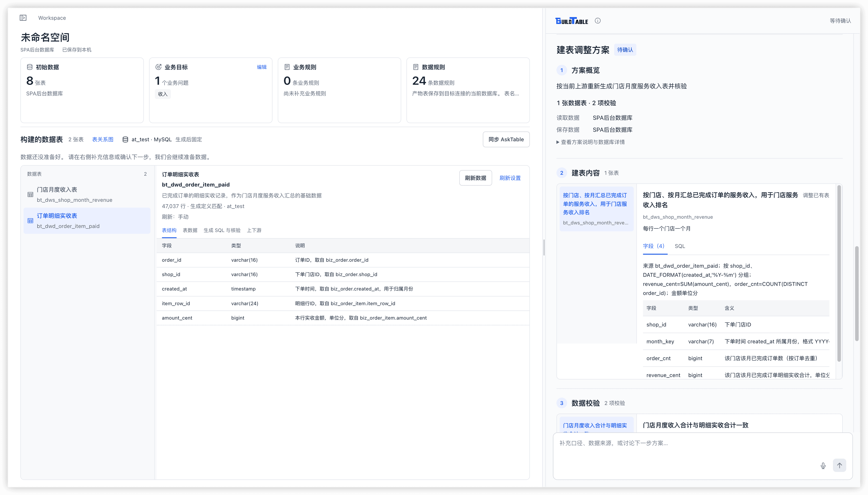The height and width of the screenshot is (495, 868).
Task: Open 刷新设置 link
Action: click(510, 178)
